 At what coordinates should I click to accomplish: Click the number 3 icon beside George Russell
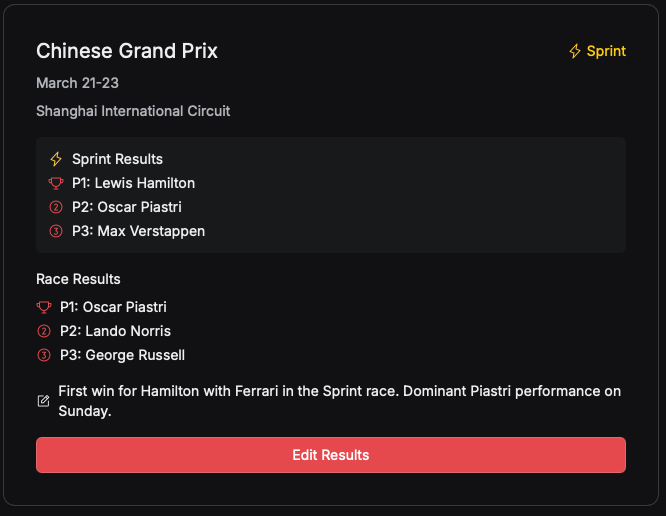(44, 355)
